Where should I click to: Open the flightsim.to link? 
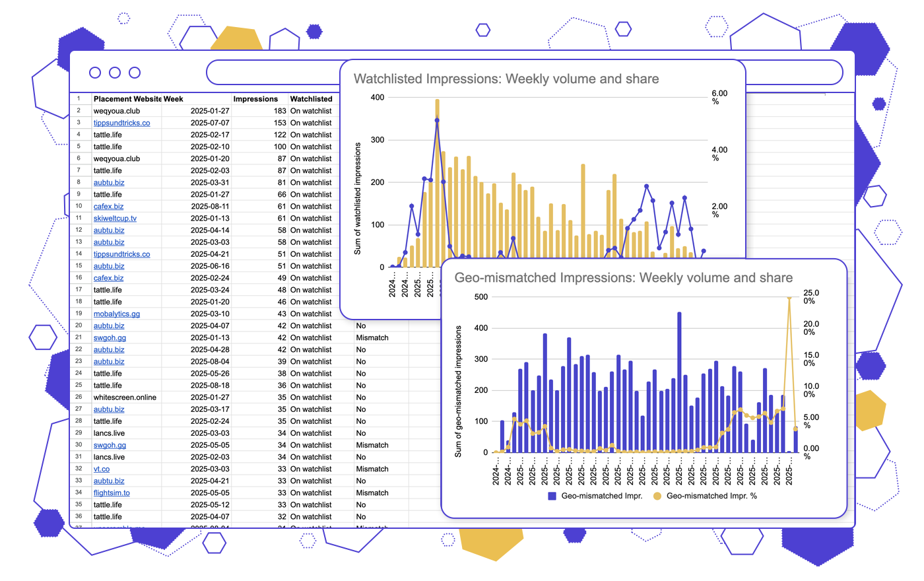(x=112, y=493)
